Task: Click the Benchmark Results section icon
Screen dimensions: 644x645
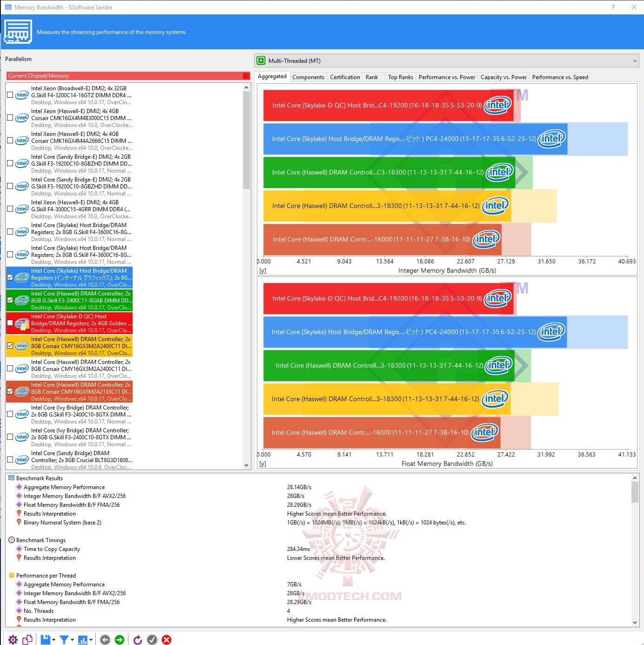Action: click(x=12, y=478)
